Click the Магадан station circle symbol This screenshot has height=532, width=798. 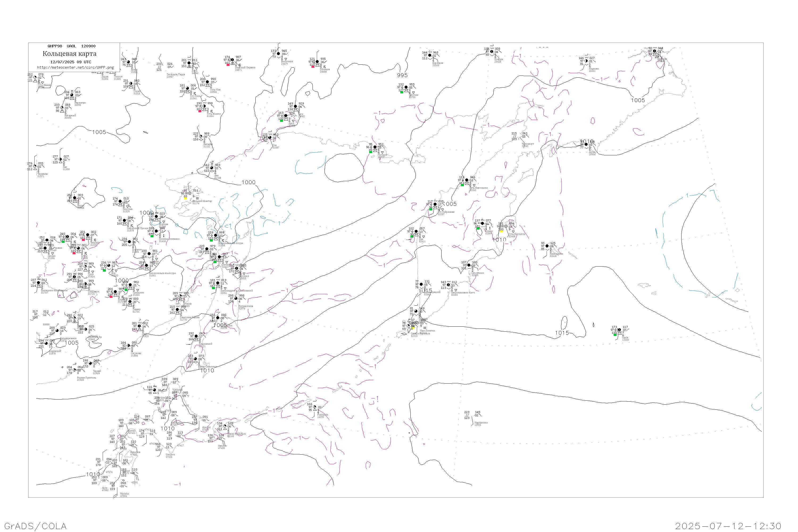[x=375, y=147]
